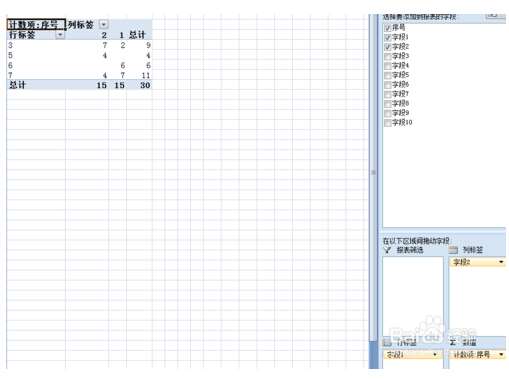Viewport: 509px width, 380px height.
Task: Tick the 字段5 field checkbox
Action: pyautogui.click(x=387, y=75)
